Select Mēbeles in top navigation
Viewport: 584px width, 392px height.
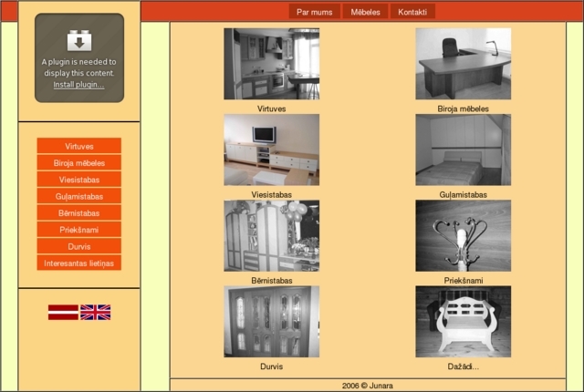coord(365,12)
